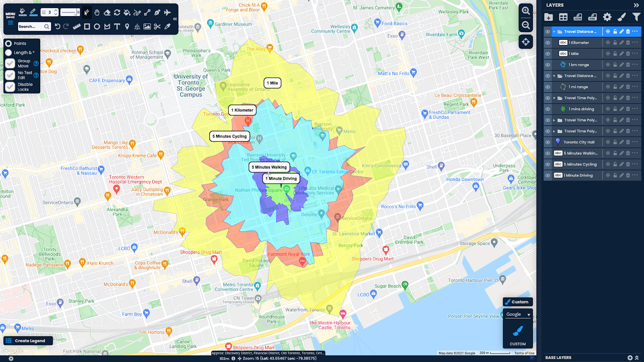Open the Google basemap dropdown
644x362 pixels.
tap(518, 314)
